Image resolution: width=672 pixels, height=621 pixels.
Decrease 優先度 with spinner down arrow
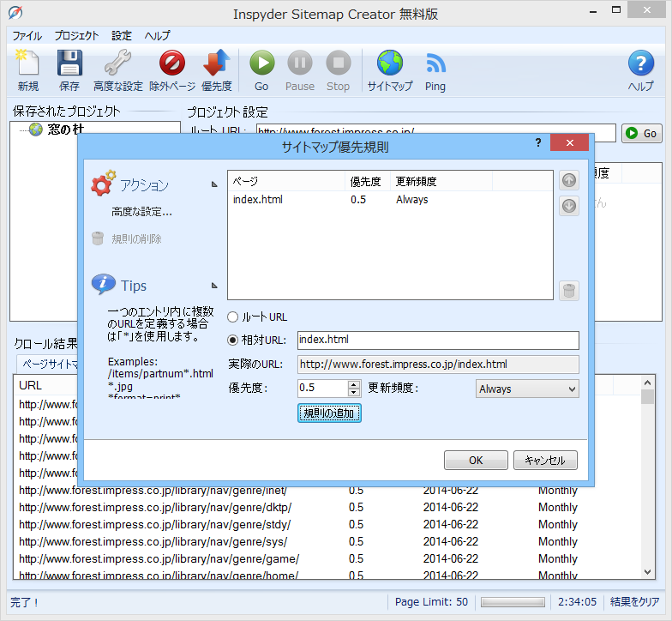click(x=353, y=392)
